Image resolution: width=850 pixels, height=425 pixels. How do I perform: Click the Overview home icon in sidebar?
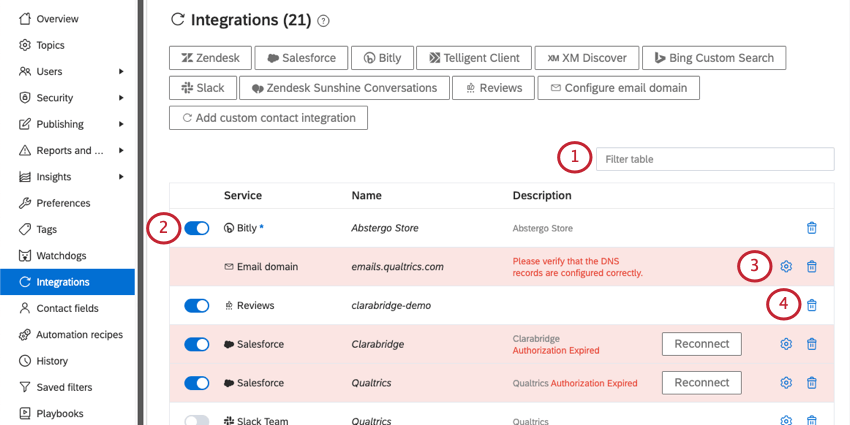[x=24, y=19]
